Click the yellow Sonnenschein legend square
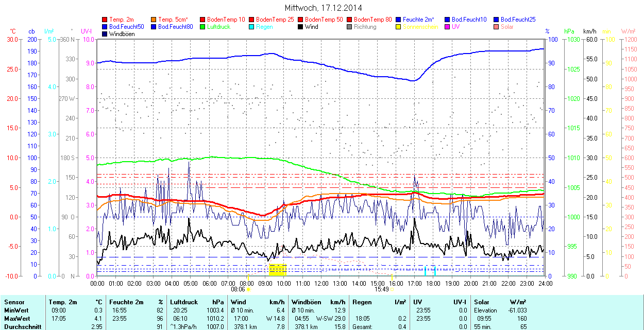Viewport: 644px width, 330px height. [399, 27]
